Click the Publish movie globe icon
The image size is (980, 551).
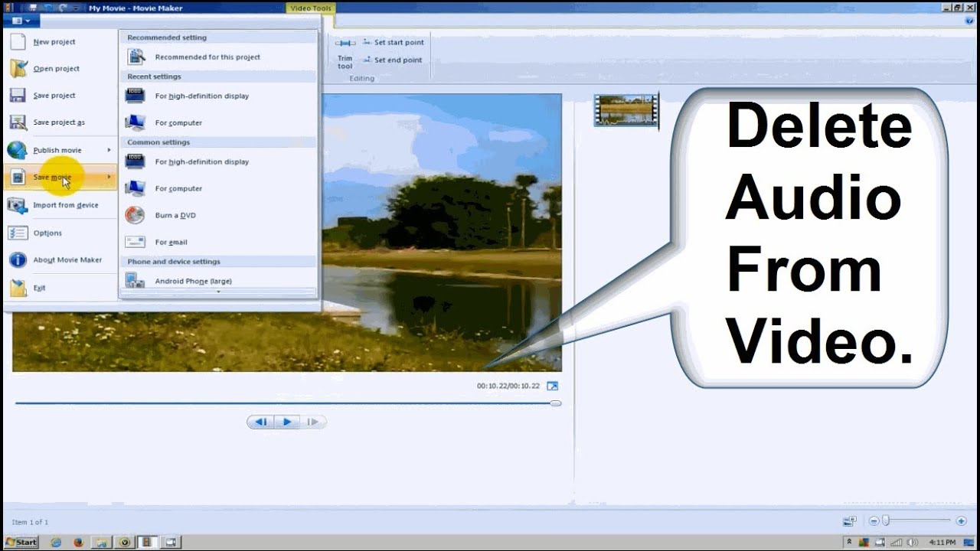tap(17, 150)
